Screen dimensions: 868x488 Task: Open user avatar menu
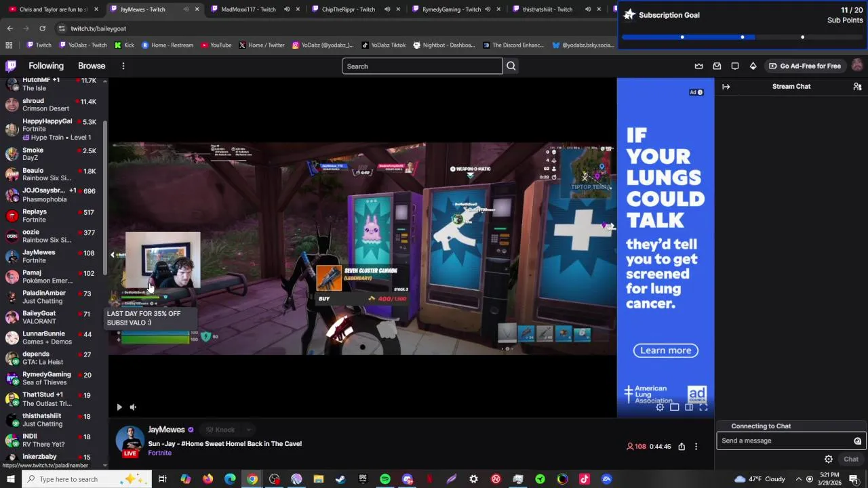click(x=857, y=66)
